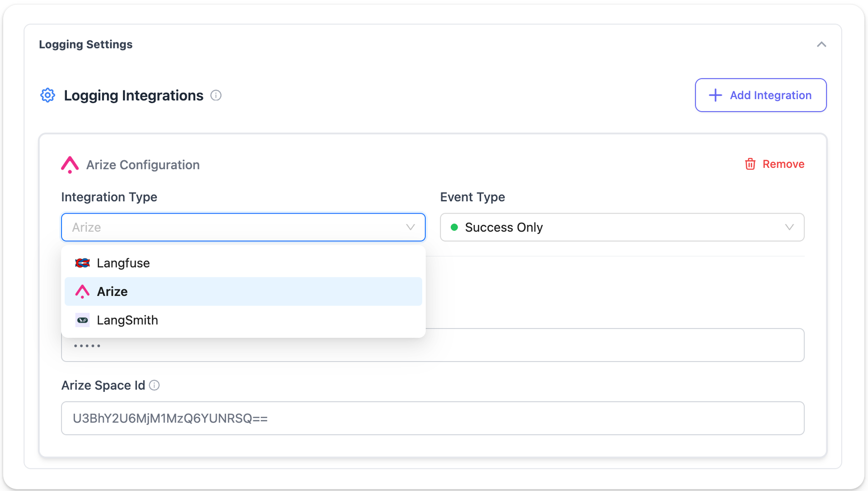Select Langfuse from the integration list
The image size is (868, 491).
pyautogui.click(x=123, y=262)
